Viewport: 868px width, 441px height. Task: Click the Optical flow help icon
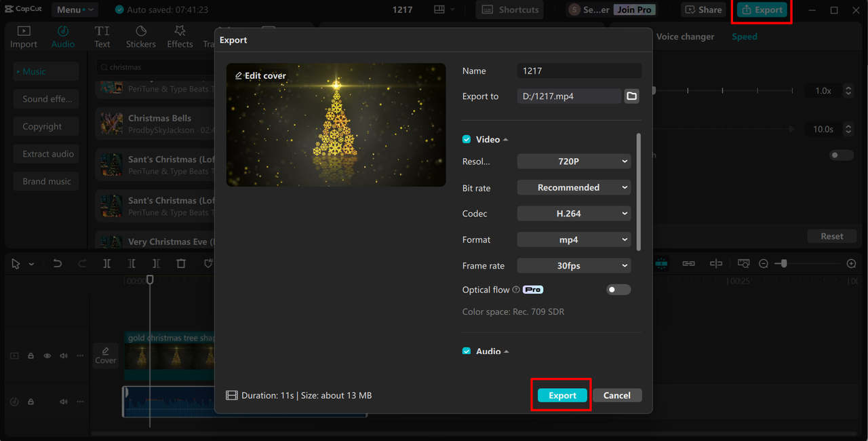(516, 290)
